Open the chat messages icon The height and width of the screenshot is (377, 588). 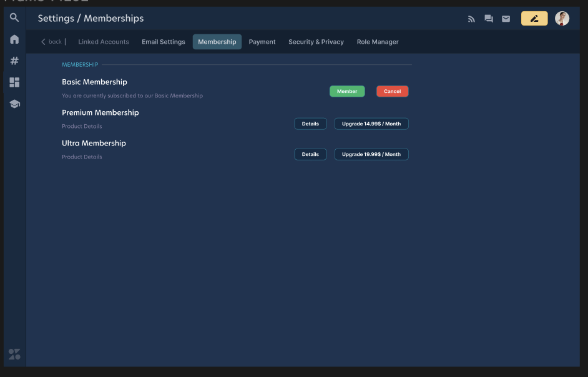click(489, 19)
